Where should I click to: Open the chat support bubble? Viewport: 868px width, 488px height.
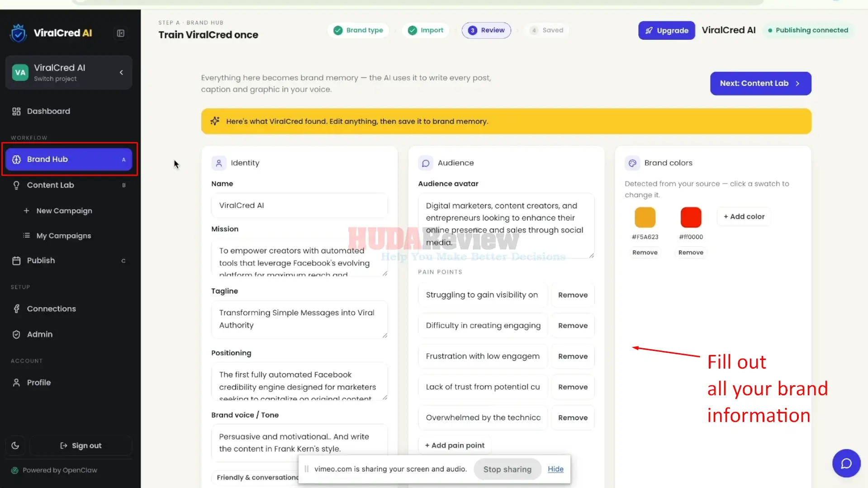click(846, 464)
